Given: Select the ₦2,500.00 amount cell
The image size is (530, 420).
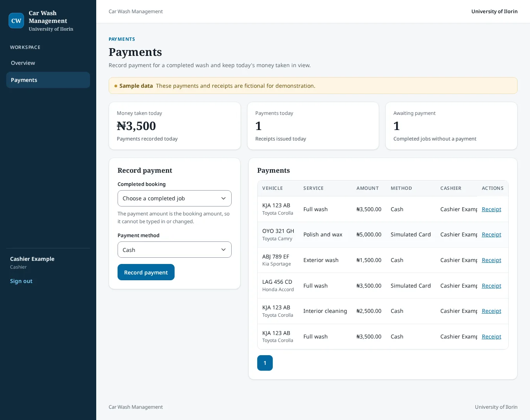Looking at the screenshot, I should click(369, 311).
